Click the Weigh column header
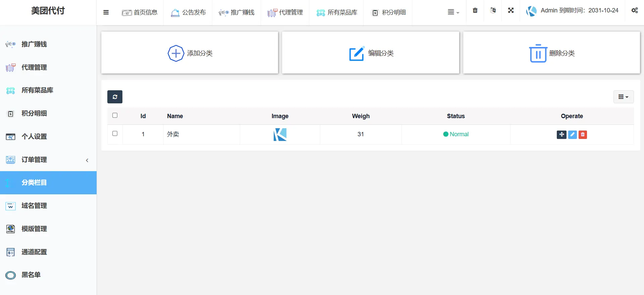644x295 pixels. pyautogui.click(x=361, y=116)
